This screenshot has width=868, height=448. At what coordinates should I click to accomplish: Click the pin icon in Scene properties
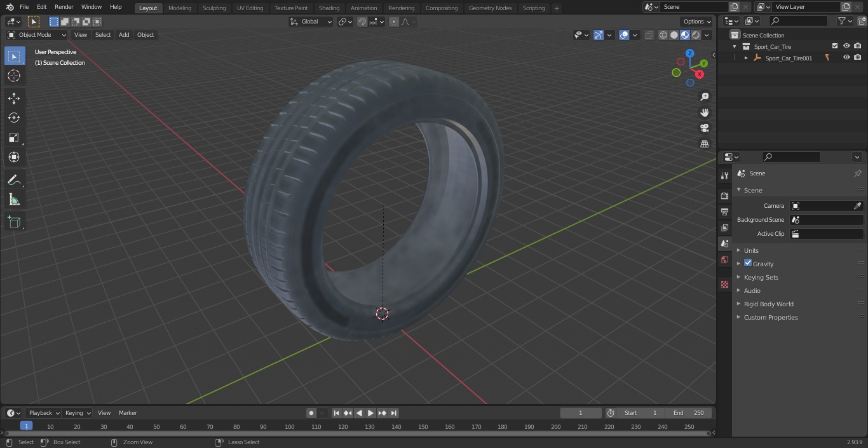(x=857, y=173)
